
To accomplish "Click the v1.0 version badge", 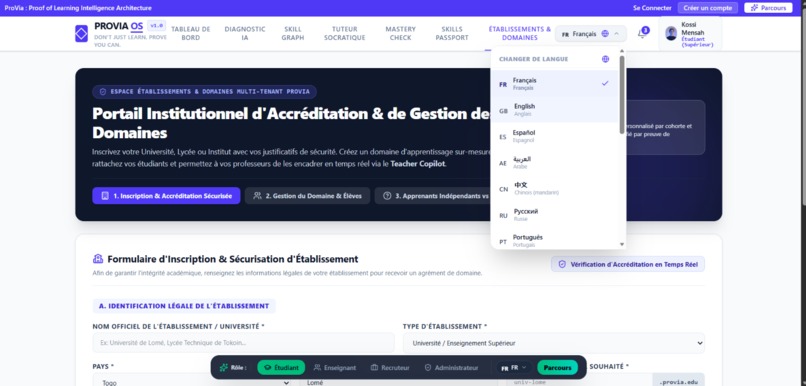I will point(156,25).
